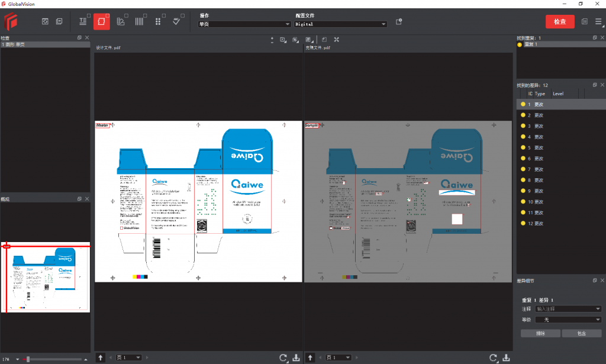
Task: Select the text inspection mode icon
Action: click(x=83, y=22)
